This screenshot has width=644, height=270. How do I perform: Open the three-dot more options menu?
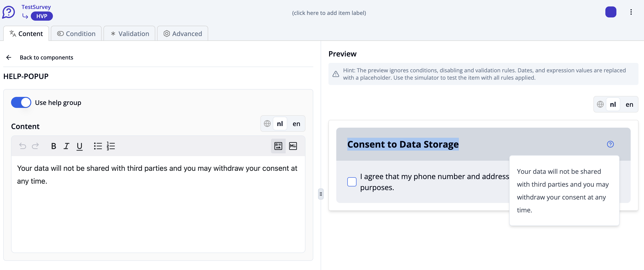point(631,12)
